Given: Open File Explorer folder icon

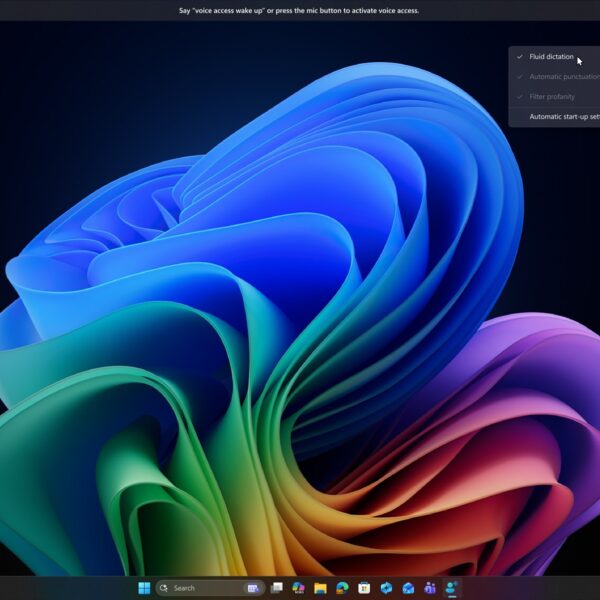Looking at the screenshot, I should pos(320,588).
